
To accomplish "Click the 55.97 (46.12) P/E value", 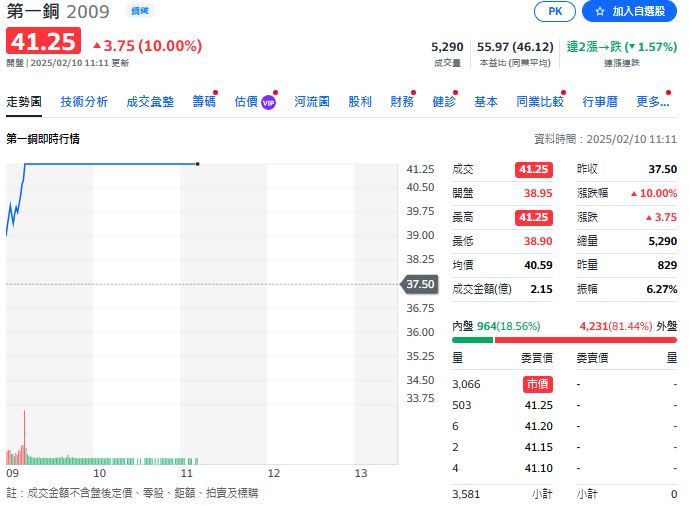I will click(x=515, y=47).
